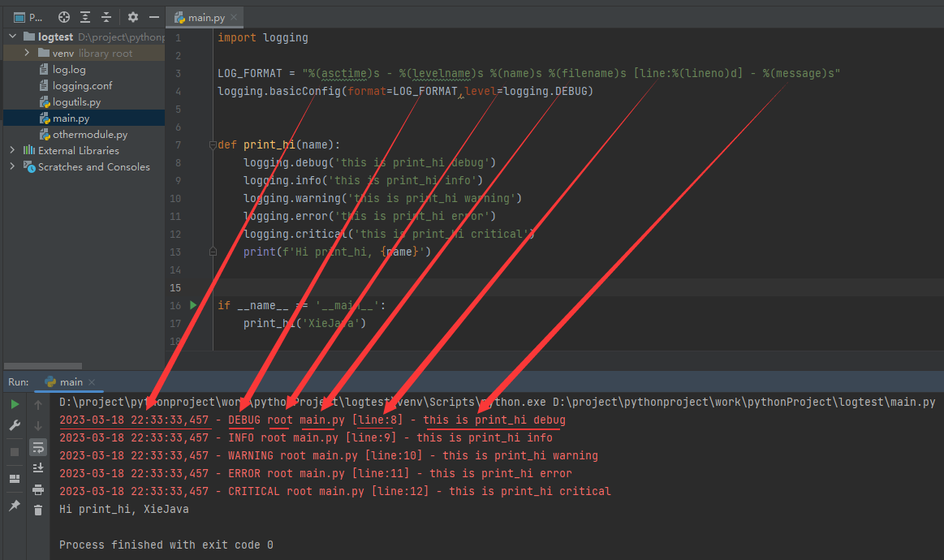Screen dimensions: 944x560
Task: Click Collapse All in the Project toolbar
Action: tap(106, 17)
